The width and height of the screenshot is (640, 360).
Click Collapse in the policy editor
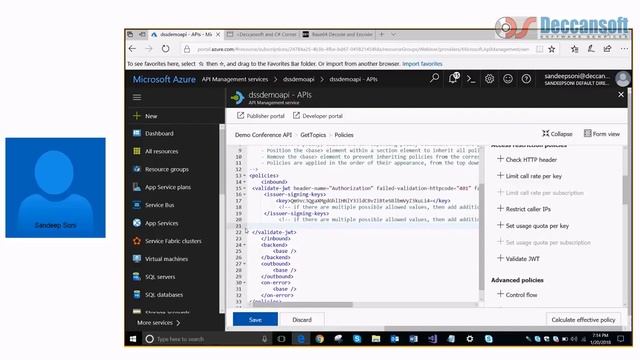[557, 133]
